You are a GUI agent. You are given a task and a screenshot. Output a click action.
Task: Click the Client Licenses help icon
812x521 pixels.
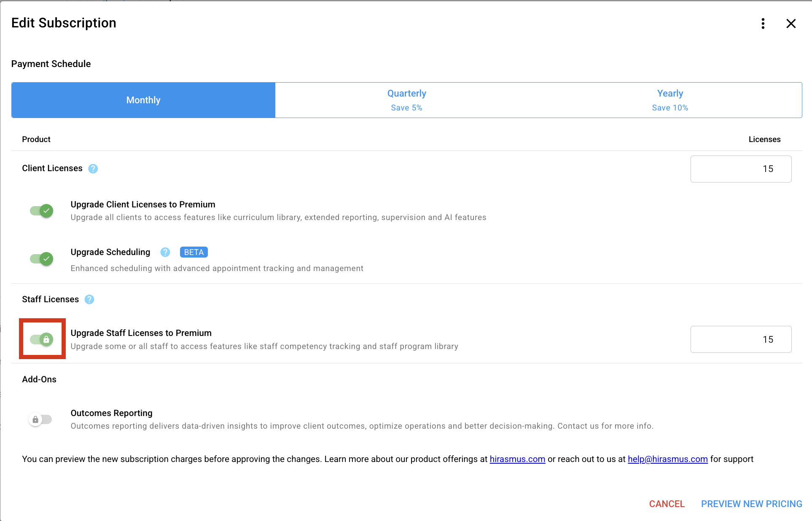93,169
